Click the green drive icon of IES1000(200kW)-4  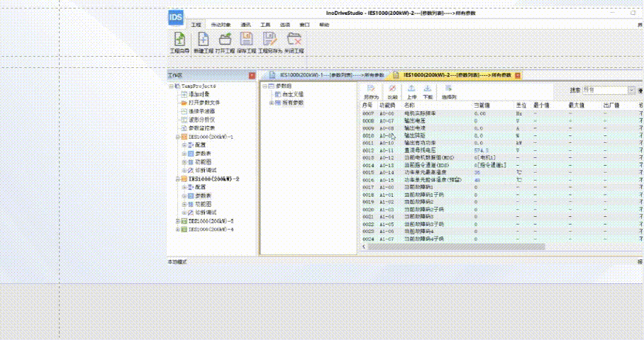(184, 229)
